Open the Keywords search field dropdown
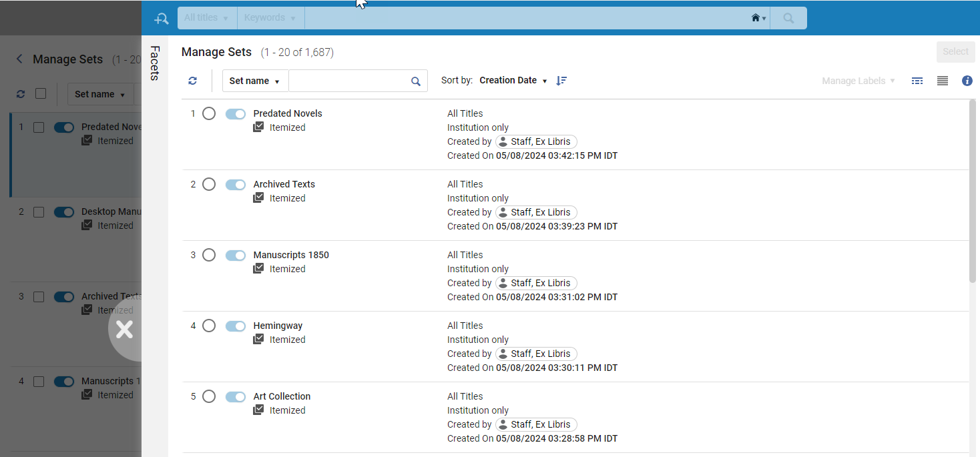 [270, 18]
